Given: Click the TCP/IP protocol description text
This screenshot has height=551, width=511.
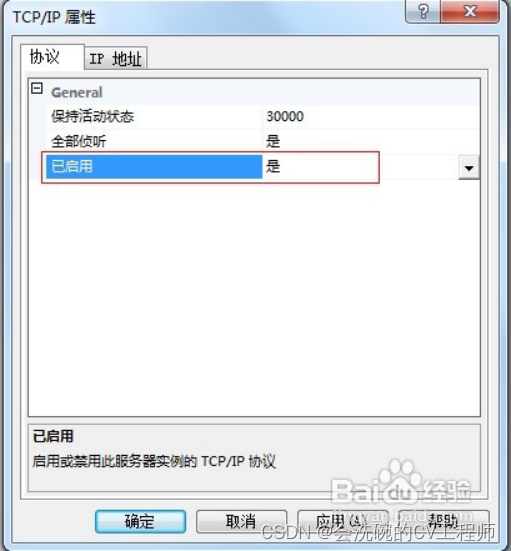Looking at the screenshot, I should coord(154,461).
